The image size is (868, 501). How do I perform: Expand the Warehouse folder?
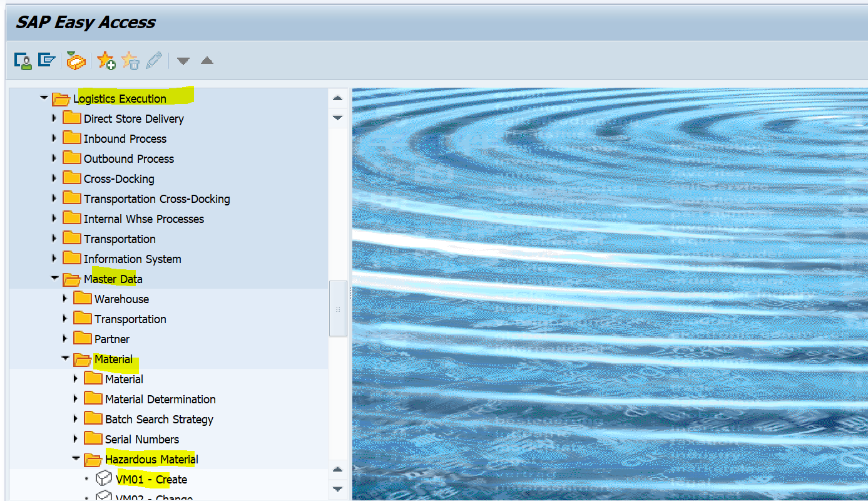(65, 299)
